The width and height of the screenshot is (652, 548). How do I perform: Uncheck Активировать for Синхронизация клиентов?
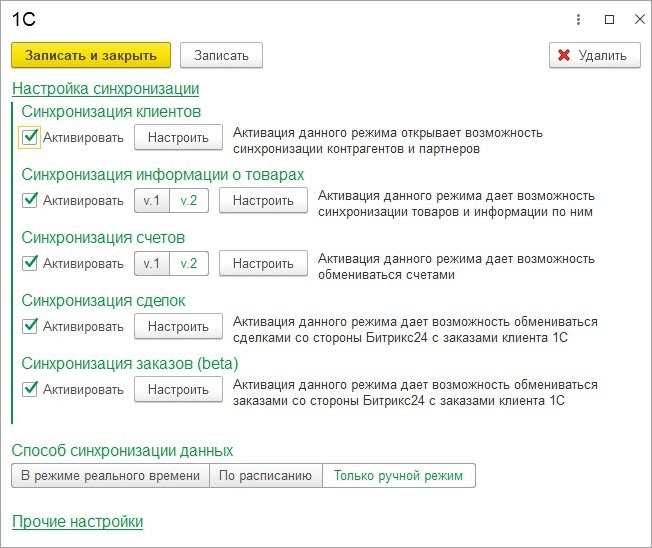[30, 137]
